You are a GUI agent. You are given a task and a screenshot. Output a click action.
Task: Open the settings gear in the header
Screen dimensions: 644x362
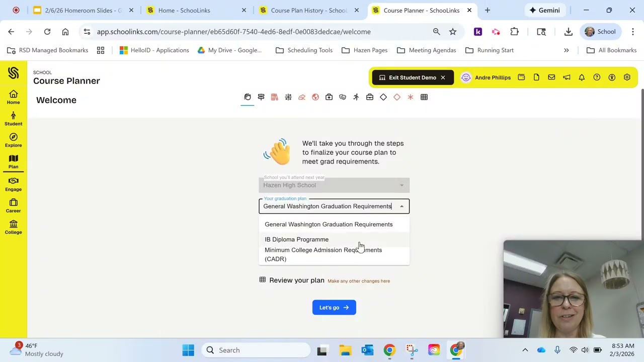tap(627, 77)
